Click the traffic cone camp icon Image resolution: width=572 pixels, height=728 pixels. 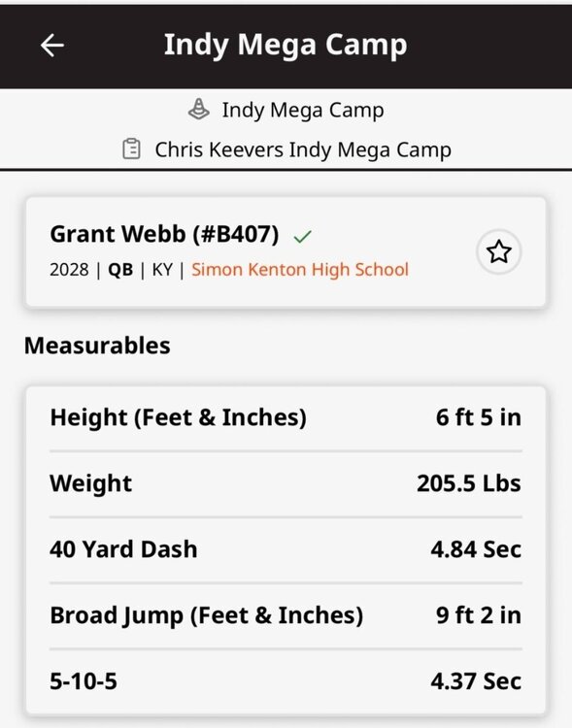pos(198,110)
